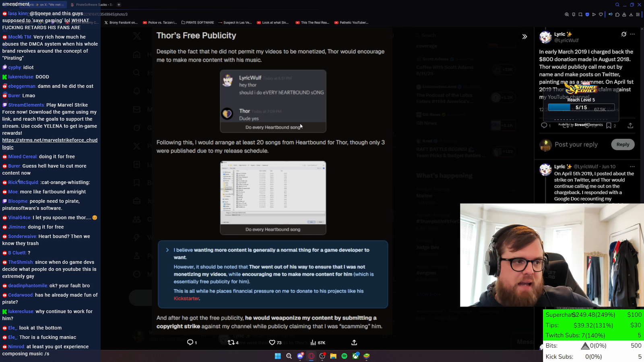Mute tab audio via speaker icon

click(610, 14)
